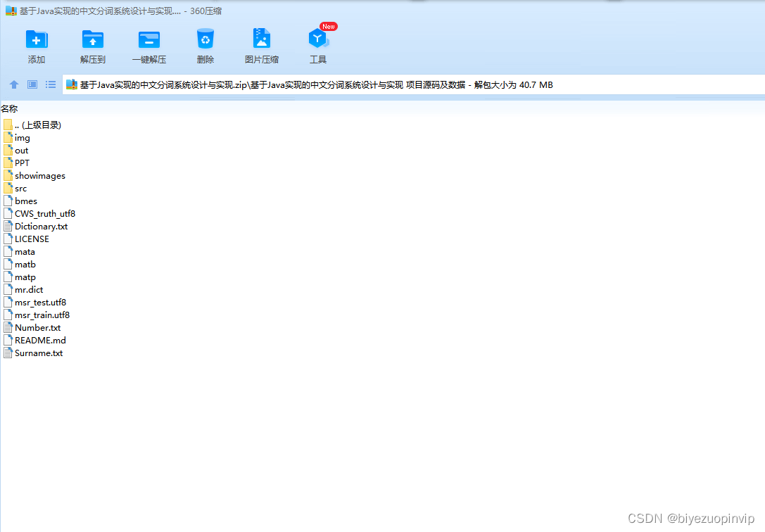Select the src folder
Viewport: 765px width, 532px height.
click(20, 189)
